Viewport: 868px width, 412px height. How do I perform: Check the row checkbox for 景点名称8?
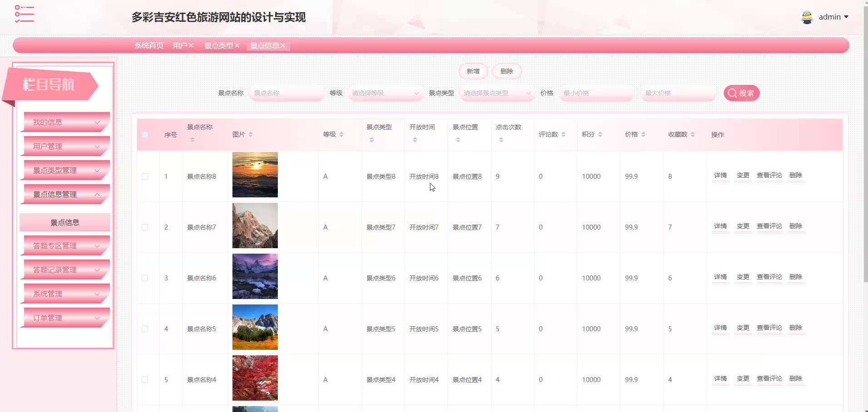tap(145, 177)
